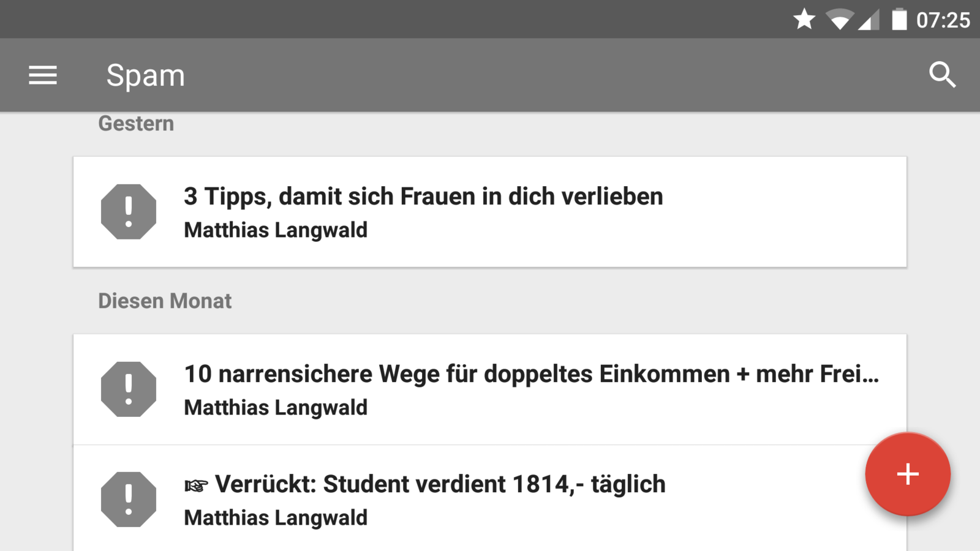The width and height of the screenshot is (980, 551).
Task: Open the hamburger navigation menu
Action: click(43, 75)
